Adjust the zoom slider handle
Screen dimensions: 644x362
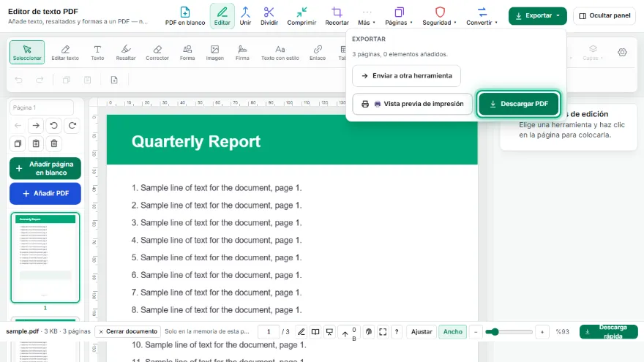(495, 331)
